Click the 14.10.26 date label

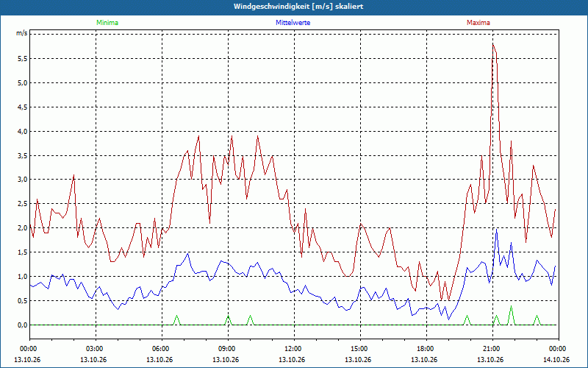point(556,359)
